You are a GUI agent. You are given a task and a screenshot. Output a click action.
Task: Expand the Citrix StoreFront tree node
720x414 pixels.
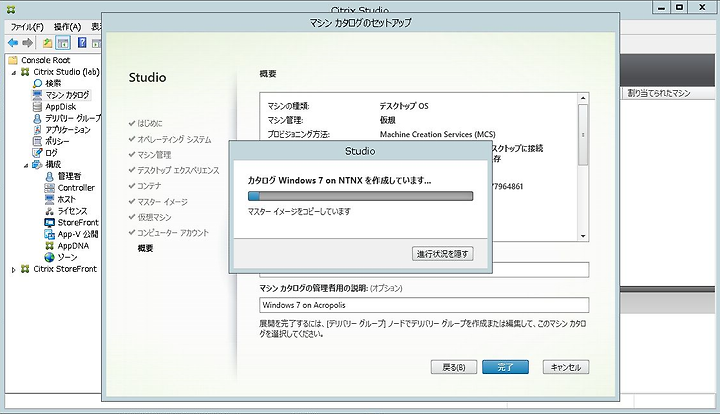pyautogui.click(x=13, y=269)
